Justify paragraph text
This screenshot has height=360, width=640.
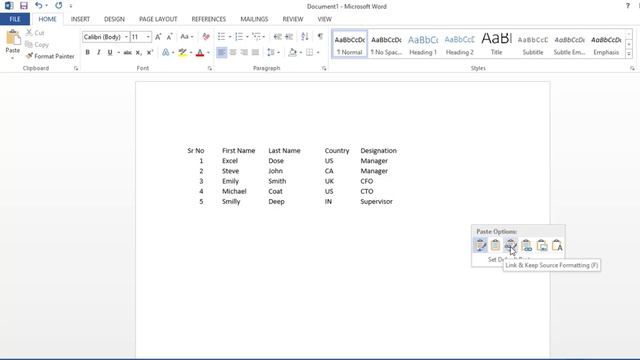tap(256, 52)
